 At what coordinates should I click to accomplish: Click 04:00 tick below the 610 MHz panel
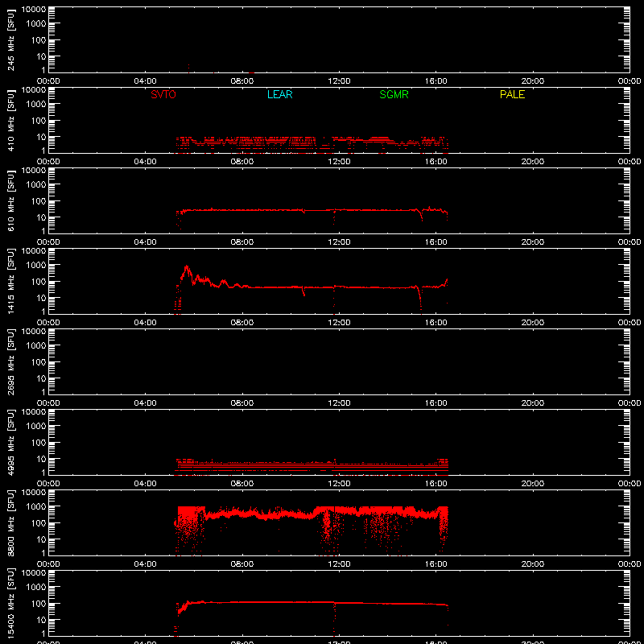(x=145, y=242)
